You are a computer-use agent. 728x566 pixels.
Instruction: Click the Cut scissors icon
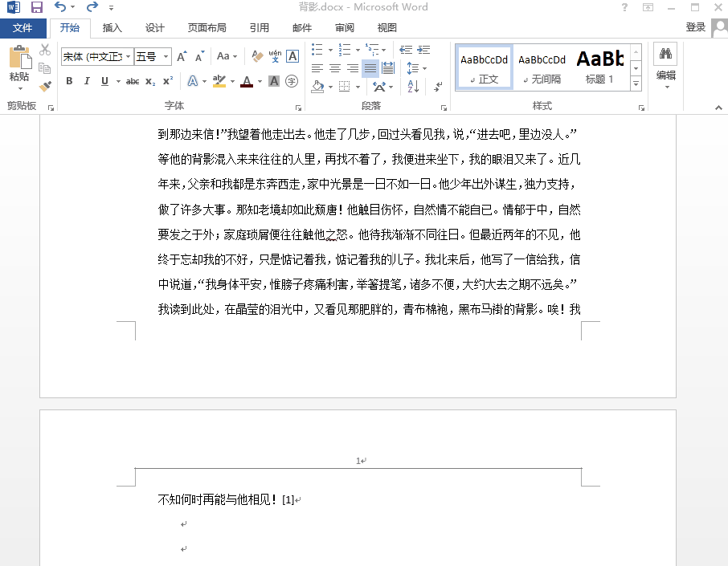(45, 51)
